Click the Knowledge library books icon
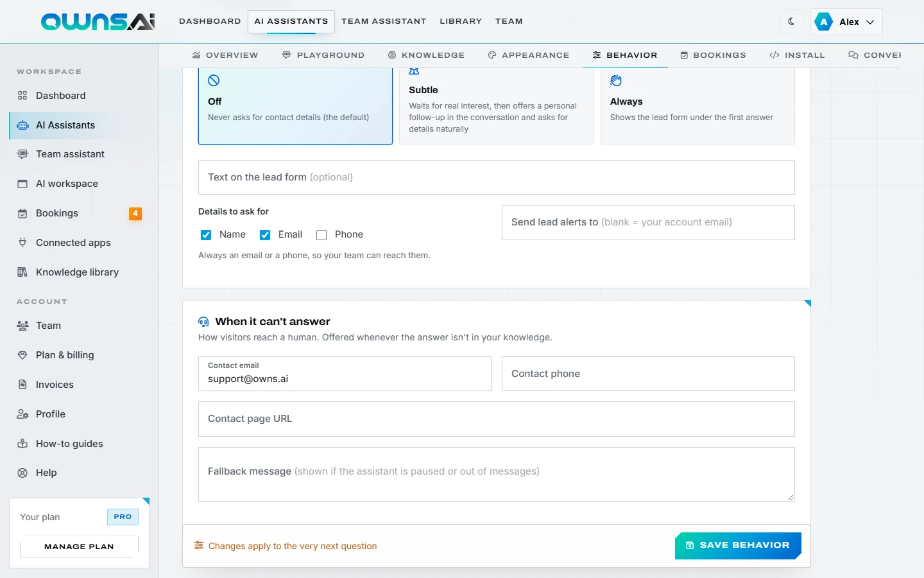The image size is (924, 578). click(22, 272)
